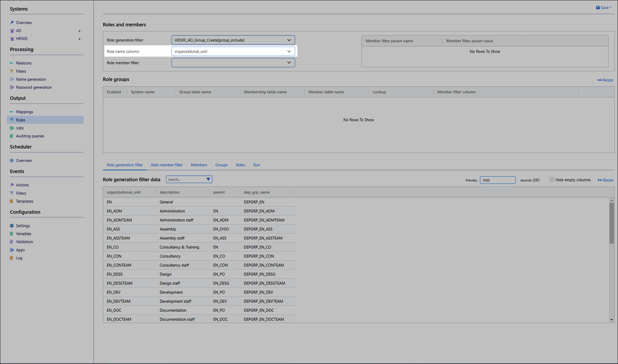Click Resize link beside Hide empty columns
The height and width of the screenshot is (364, 618).
[x=605, y=180]
